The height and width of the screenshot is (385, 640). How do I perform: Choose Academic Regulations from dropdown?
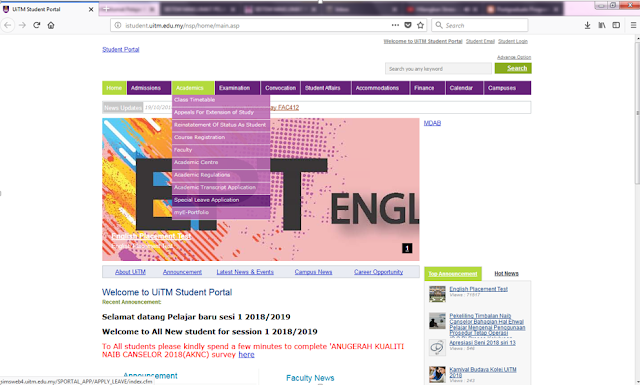(221, 175)
